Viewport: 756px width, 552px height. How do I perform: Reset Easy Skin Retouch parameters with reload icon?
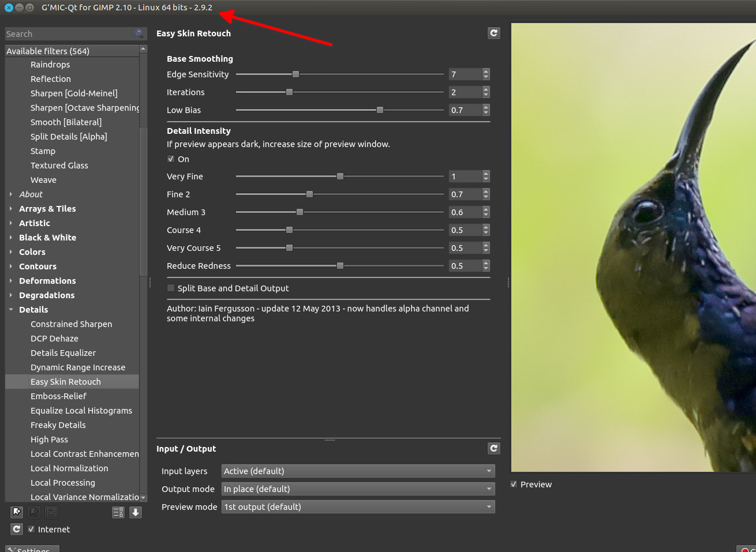point(493,33)
